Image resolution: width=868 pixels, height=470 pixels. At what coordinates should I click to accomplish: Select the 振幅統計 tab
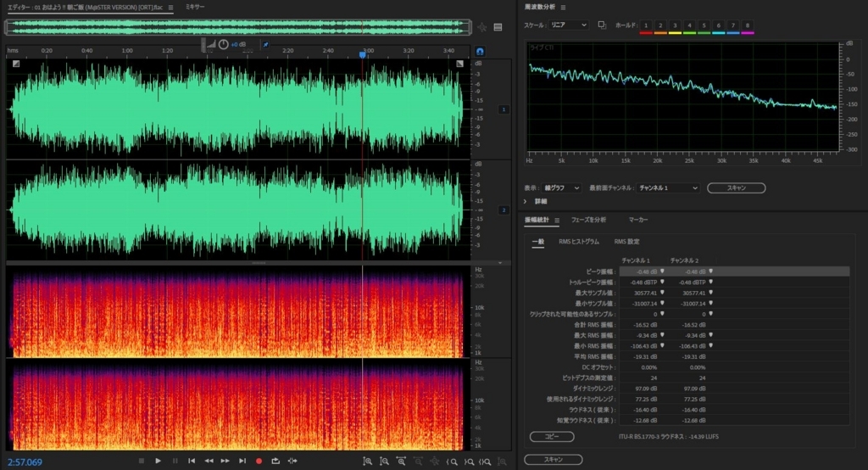pyautogui.click(x=537, y=220)
